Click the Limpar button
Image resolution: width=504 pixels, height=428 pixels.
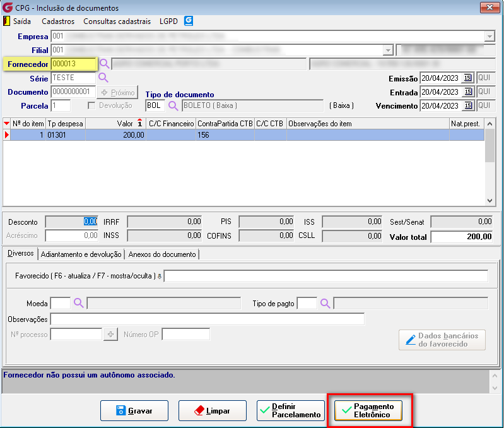pyautogui.click(x=213, y=410)
